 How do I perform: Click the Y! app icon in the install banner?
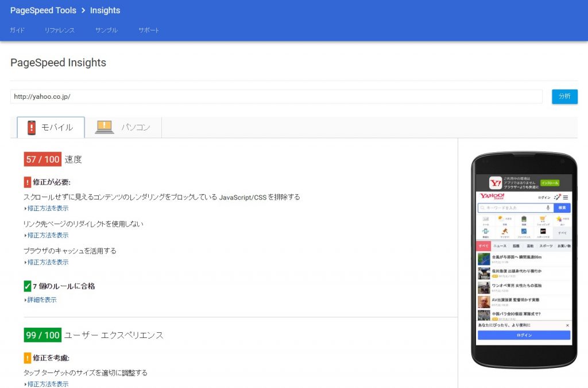[496, 183]
